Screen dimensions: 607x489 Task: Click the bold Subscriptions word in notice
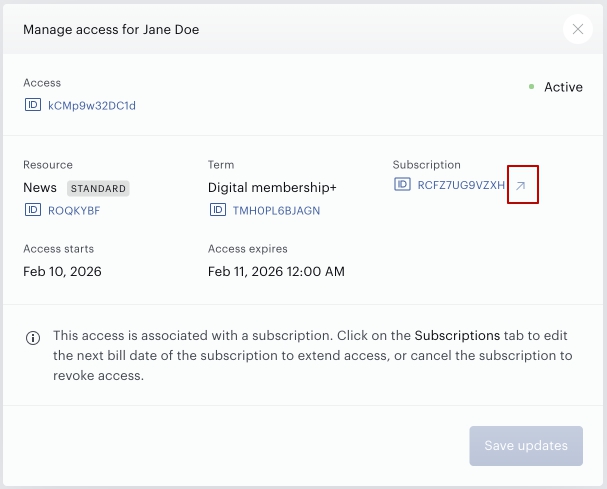click(x=457, y=335)
